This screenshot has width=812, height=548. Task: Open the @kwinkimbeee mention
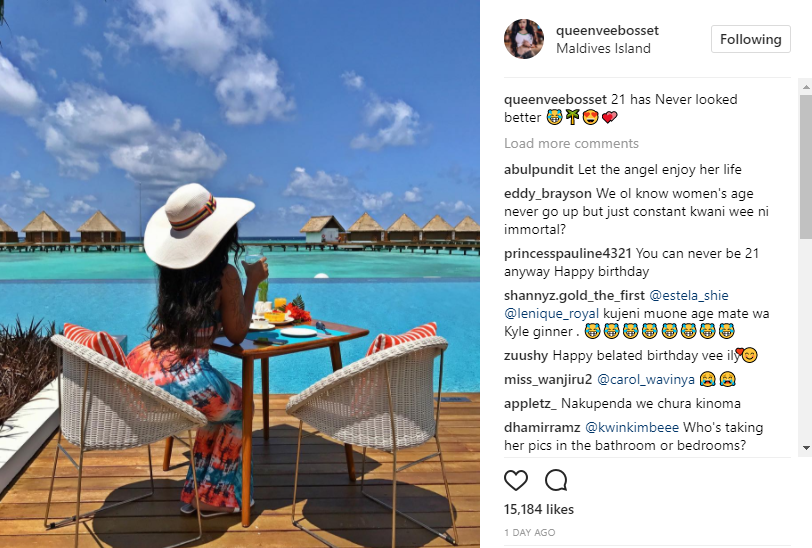(632, 427)
